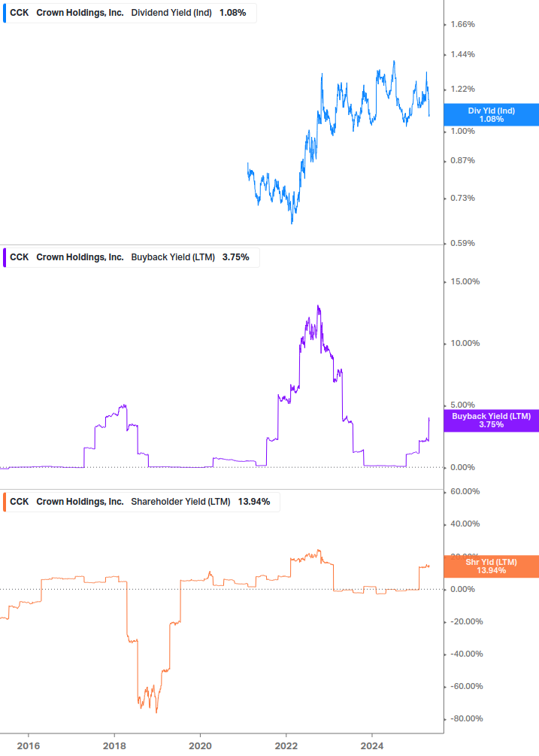Select the blue Dividend Yield color bar
Screen dimensions: 539x756
5,13
